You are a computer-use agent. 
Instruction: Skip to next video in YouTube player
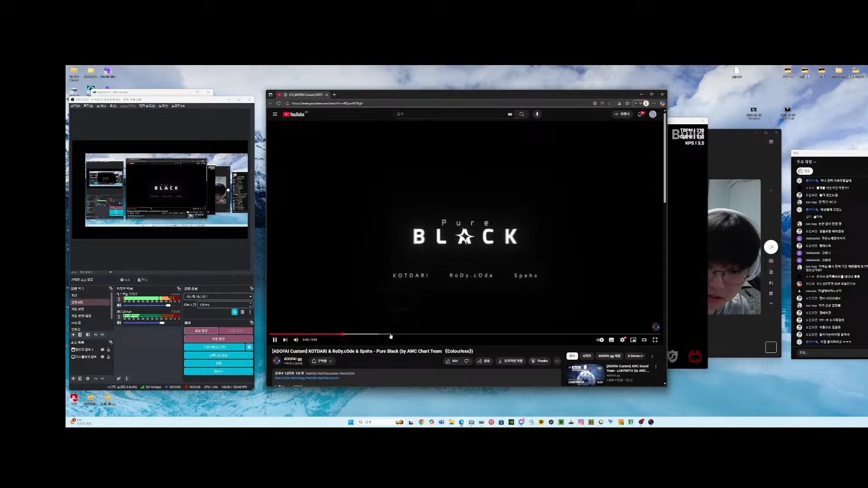point(285,340)
